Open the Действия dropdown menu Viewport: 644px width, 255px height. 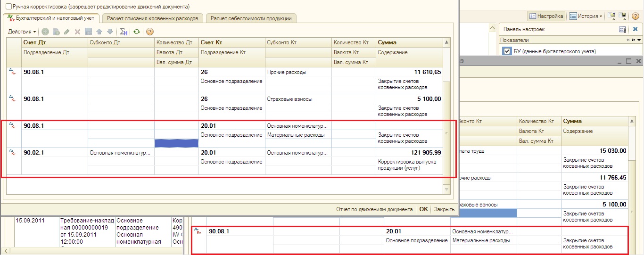click(x=22, y=32)
